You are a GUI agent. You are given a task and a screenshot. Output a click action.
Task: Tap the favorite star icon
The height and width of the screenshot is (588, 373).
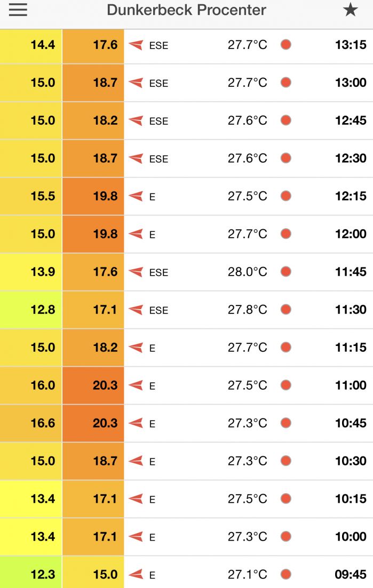pyautogui.click(x=350, y=10)
